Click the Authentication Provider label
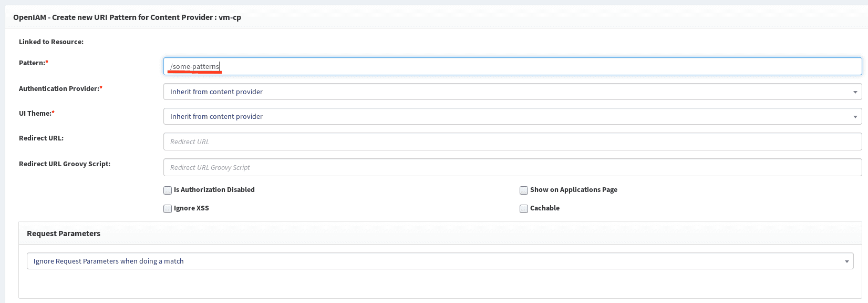This screenshot has width=868, height=303. tap(59, 88)
